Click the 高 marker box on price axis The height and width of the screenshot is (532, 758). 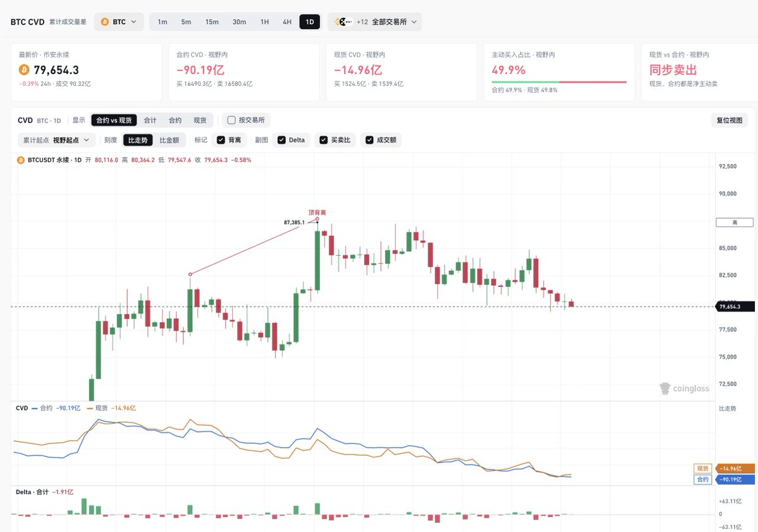735,222
